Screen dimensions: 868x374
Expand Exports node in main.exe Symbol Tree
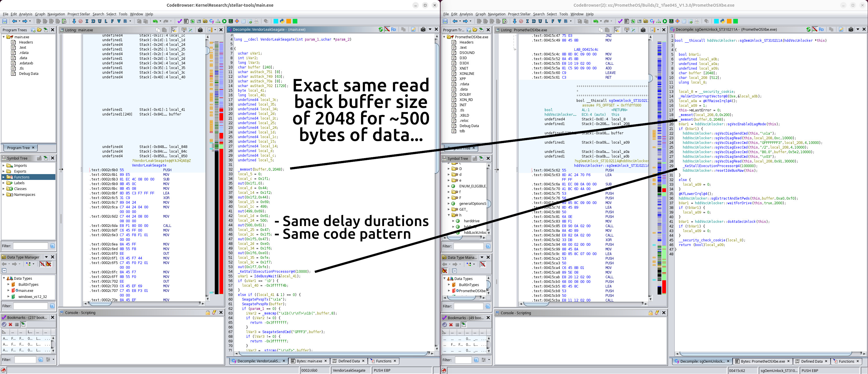[x=4, y=171]
